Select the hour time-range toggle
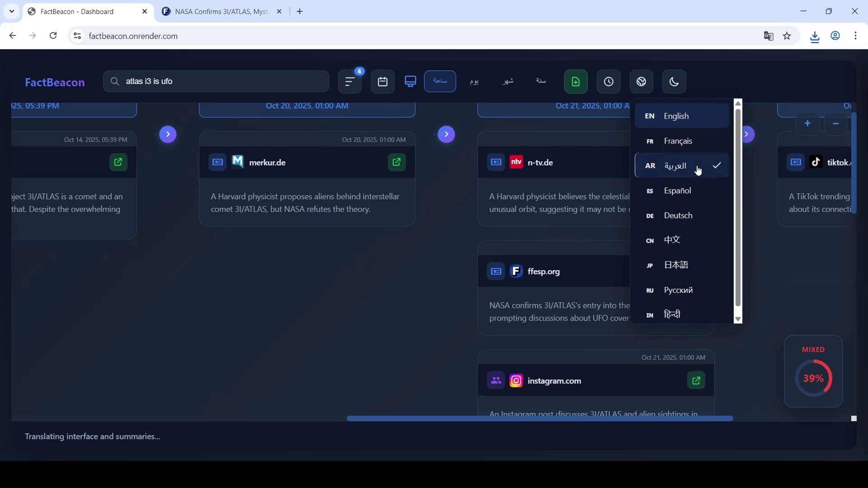The image size is (868, 488). [x=440, y=81]
